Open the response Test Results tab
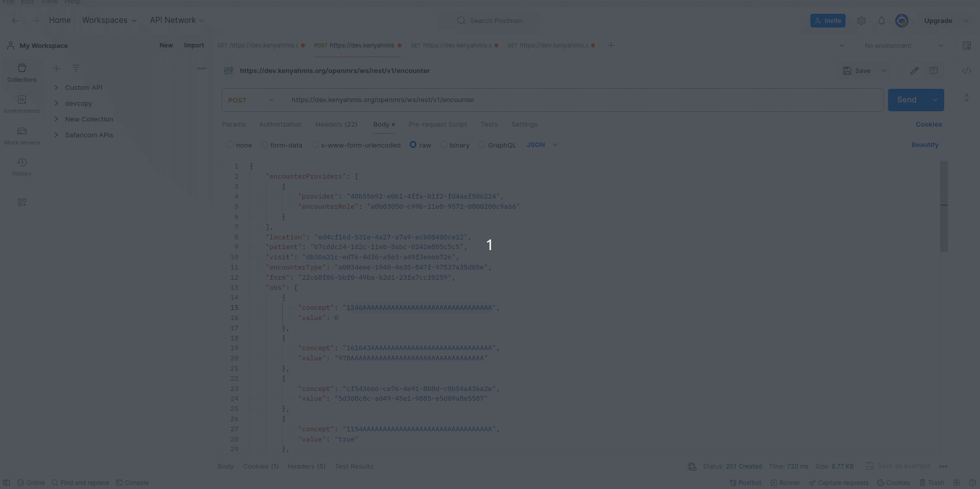The image size is (980, 489). point(354,467)
